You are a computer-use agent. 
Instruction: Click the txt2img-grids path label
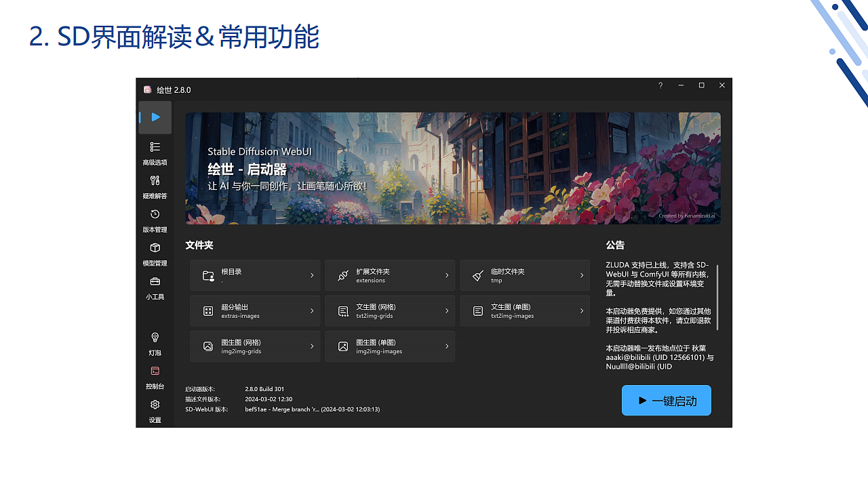point(374,316)
